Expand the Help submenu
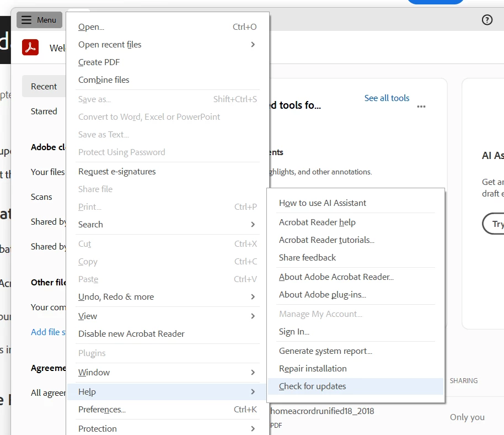 167,392
